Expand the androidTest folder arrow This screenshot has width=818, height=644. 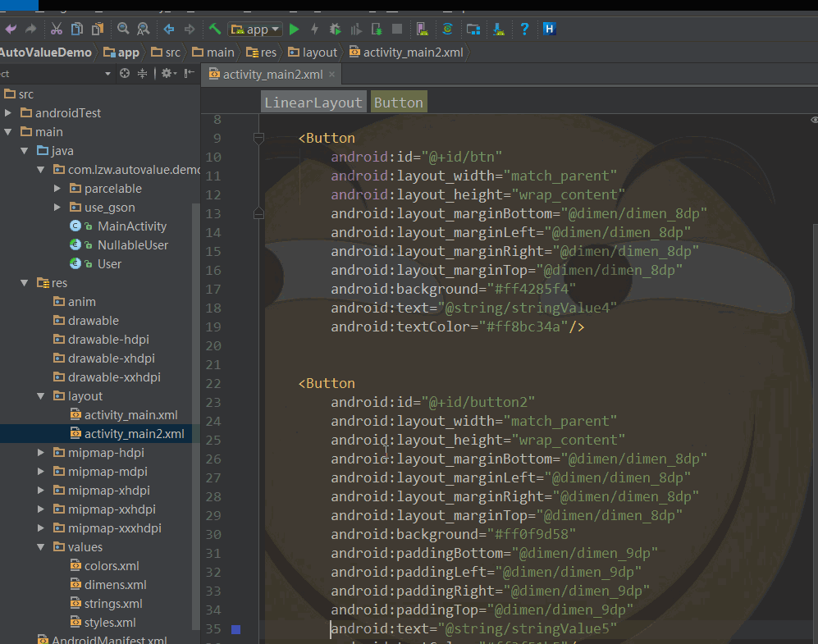point(8,112)
